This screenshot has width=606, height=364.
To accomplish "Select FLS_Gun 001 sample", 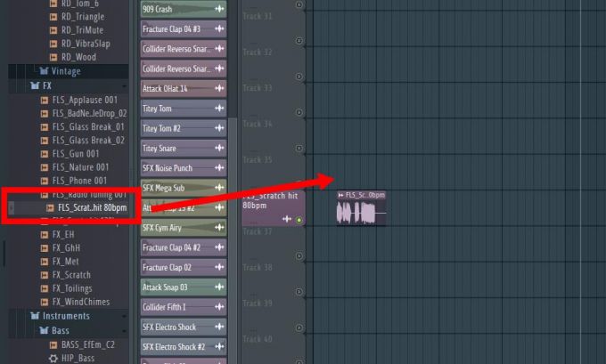I will click(x=76, y=154).
